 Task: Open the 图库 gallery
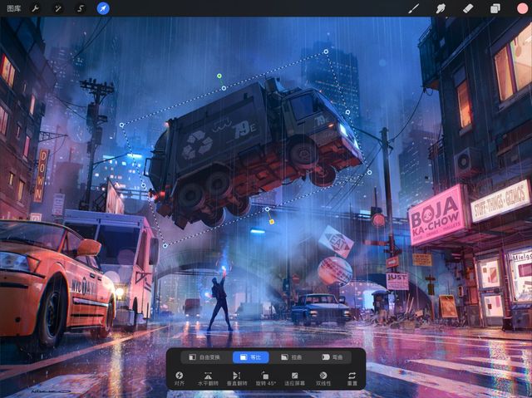[x=13, y=8]
